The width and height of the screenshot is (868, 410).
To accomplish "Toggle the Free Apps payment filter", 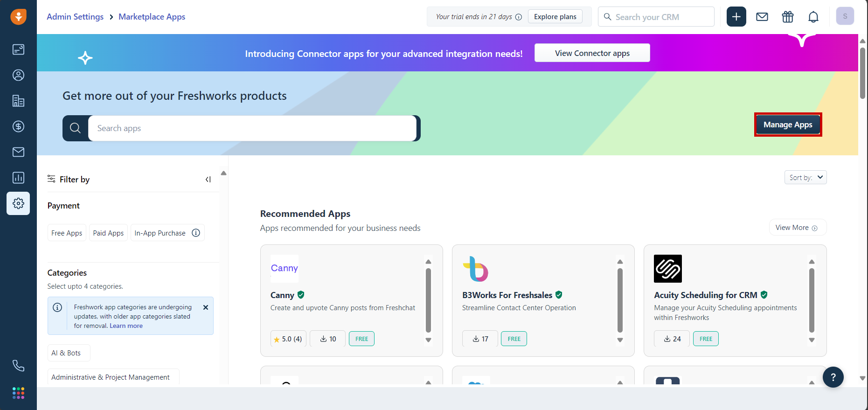I will click(x=67, y=233).
